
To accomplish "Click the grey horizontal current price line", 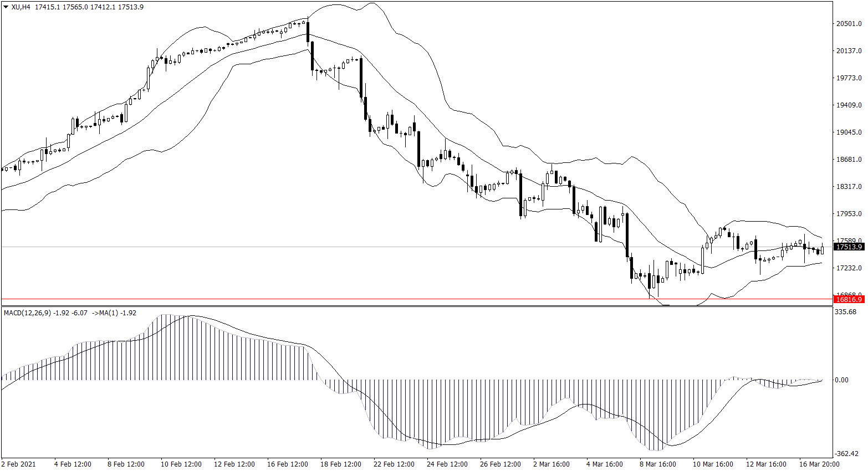I will (388, 247).
